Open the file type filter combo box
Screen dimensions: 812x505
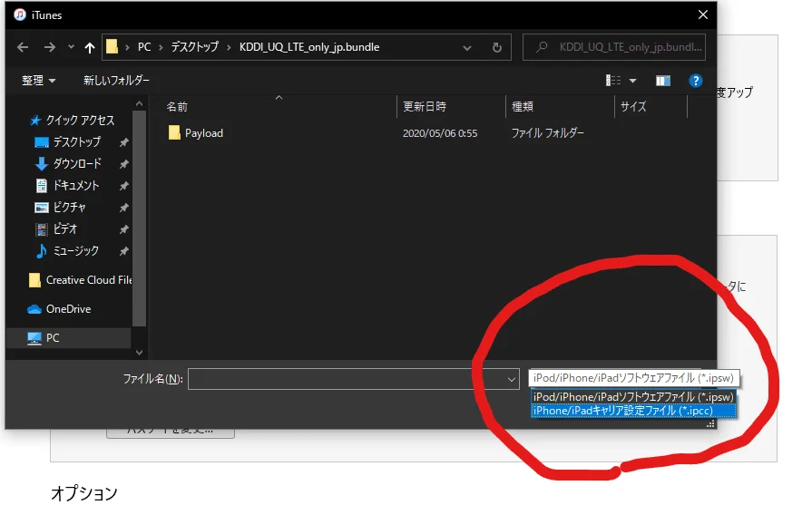coord(634,378)
